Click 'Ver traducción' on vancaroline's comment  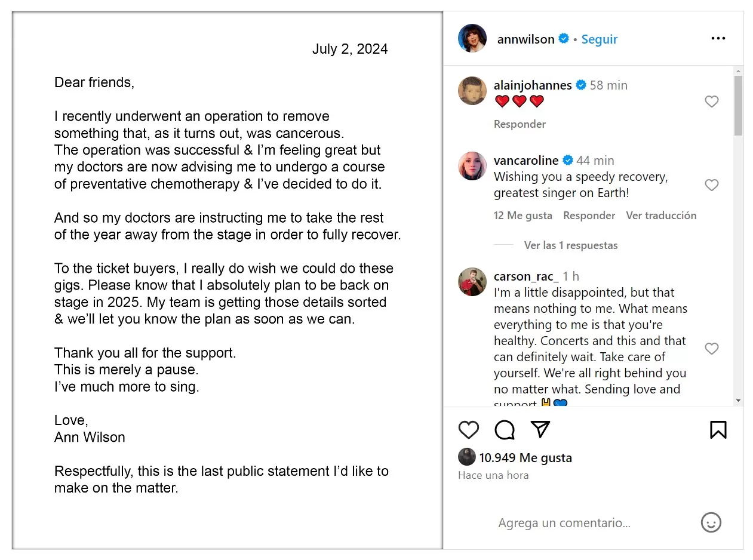click(x=661, y=216)
